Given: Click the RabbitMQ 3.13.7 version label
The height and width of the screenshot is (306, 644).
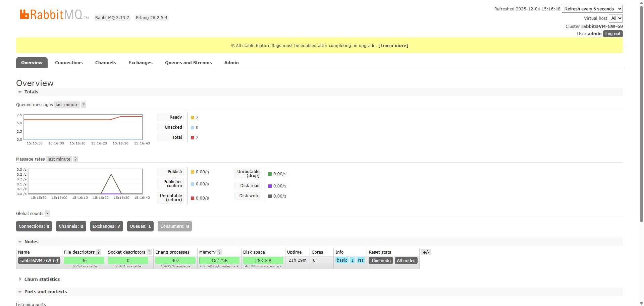Looking at the screenshot, I should coord(112,18).
